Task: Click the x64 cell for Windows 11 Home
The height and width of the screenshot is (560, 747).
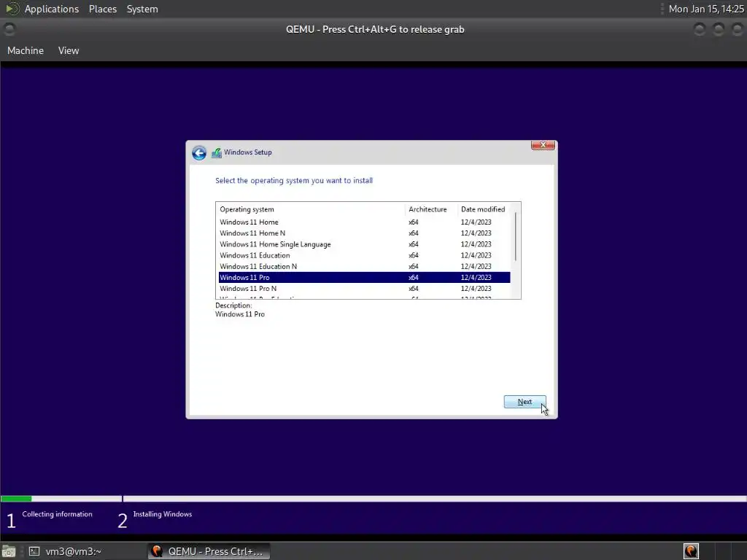Action: [x=414, y=222]
